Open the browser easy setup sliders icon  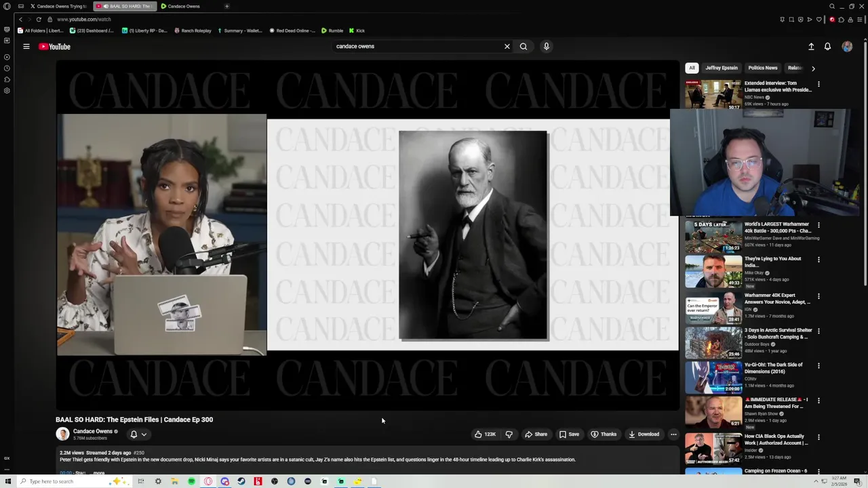coord(859,20)
